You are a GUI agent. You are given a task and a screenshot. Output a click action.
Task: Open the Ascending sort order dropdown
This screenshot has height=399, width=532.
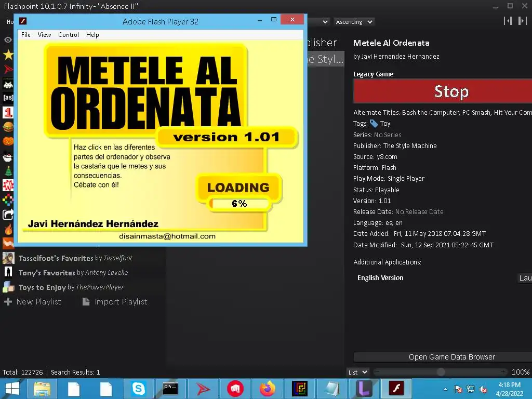coord(354,22)
